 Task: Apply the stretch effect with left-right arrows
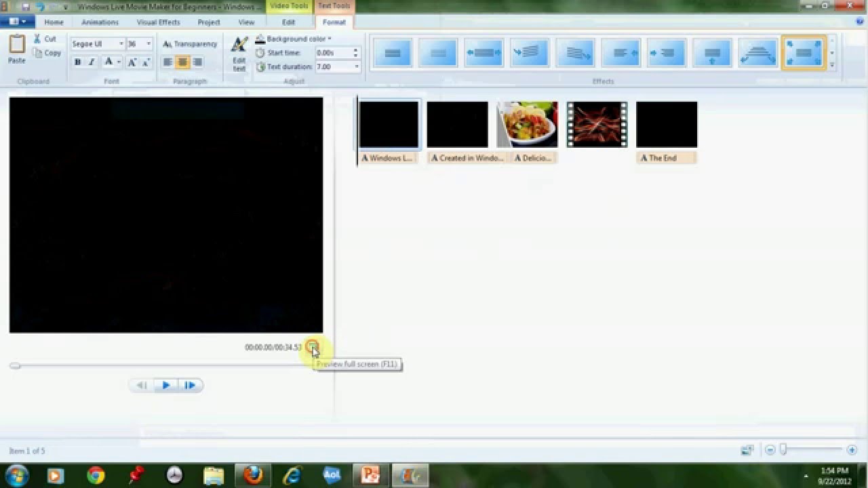[x=484, y=53]
